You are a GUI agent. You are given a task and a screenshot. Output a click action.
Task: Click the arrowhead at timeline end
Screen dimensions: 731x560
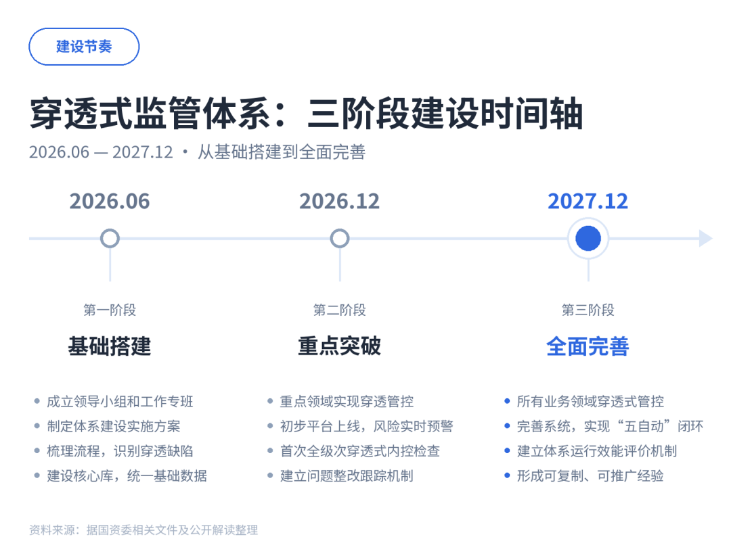[706, 239]
